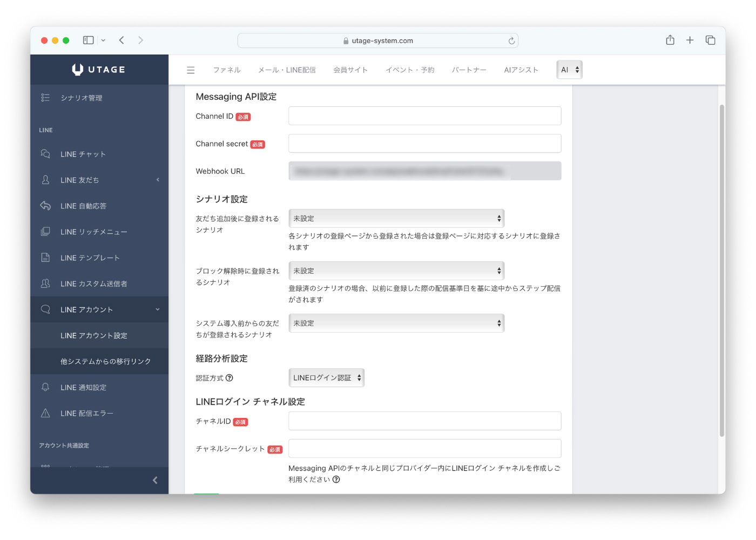Expand LINE 友だち submenu chevron

click(x=158, y=180)
